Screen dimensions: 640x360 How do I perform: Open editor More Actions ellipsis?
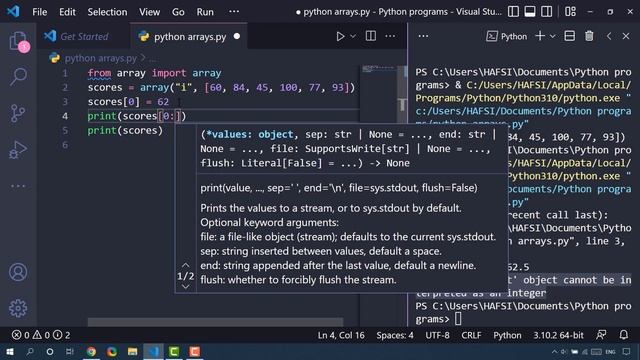click(390, 36)
